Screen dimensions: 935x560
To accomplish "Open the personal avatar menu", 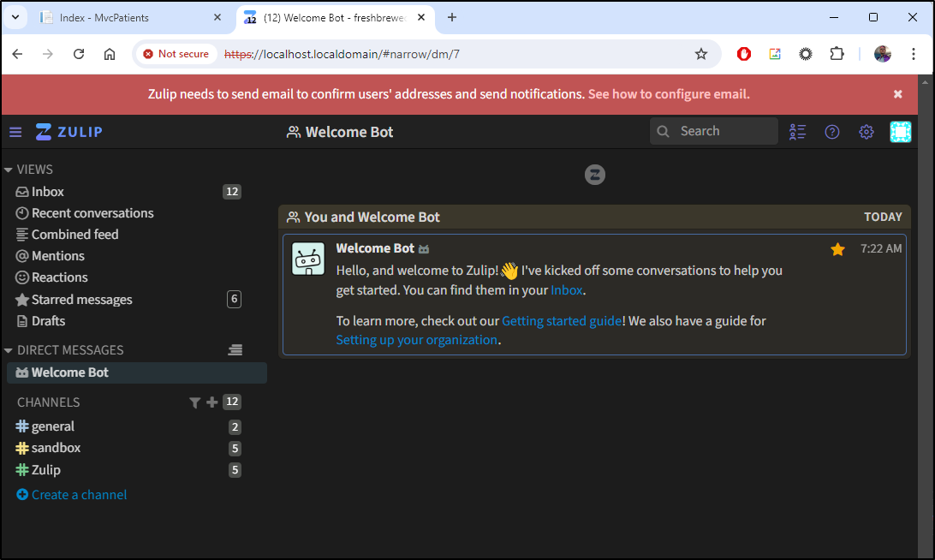I will [901, 132].
